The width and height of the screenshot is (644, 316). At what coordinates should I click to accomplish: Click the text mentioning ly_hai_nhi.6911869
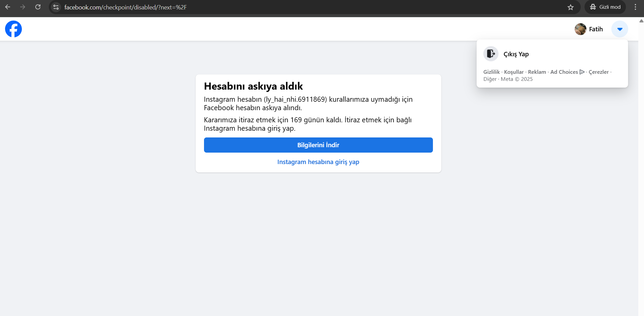308,103
